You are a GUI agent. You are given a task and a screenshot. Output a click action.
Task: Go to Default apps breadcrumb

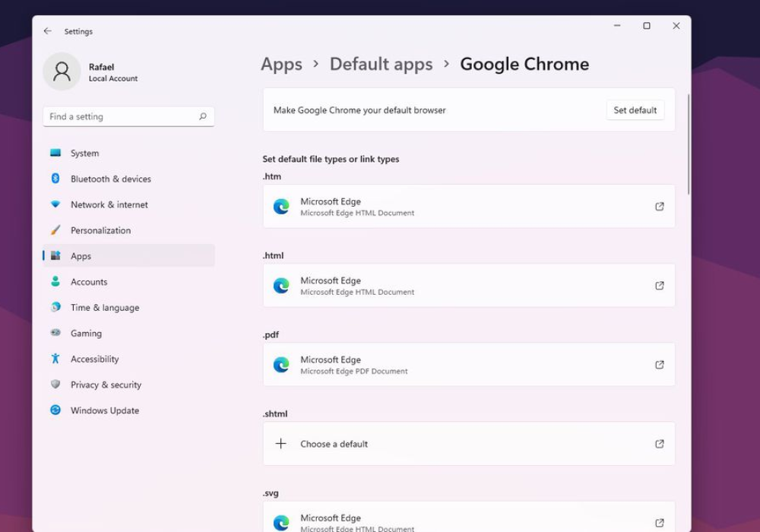click(381, 64)
